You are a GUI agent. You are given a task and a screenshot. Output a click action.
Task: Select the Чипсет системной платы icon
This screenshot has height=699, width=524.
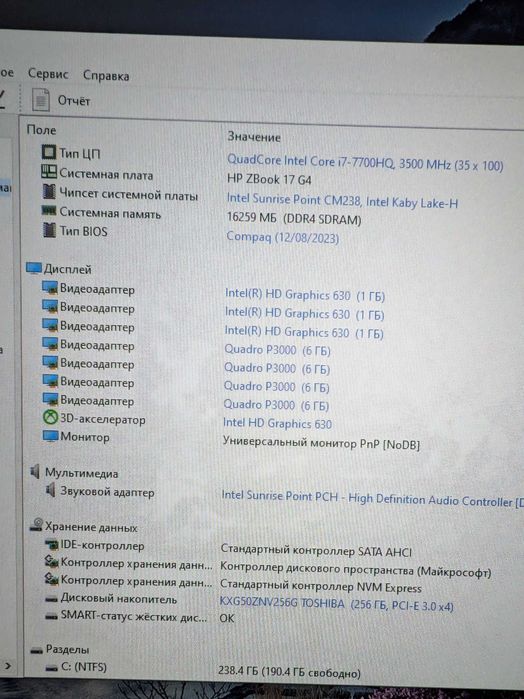(49, 192)
